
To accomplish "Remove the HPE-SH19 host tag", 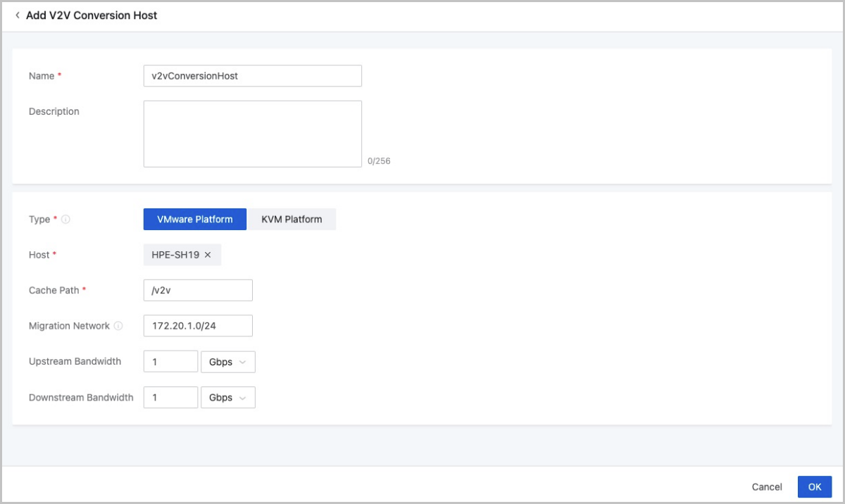I will coord(208,255).
